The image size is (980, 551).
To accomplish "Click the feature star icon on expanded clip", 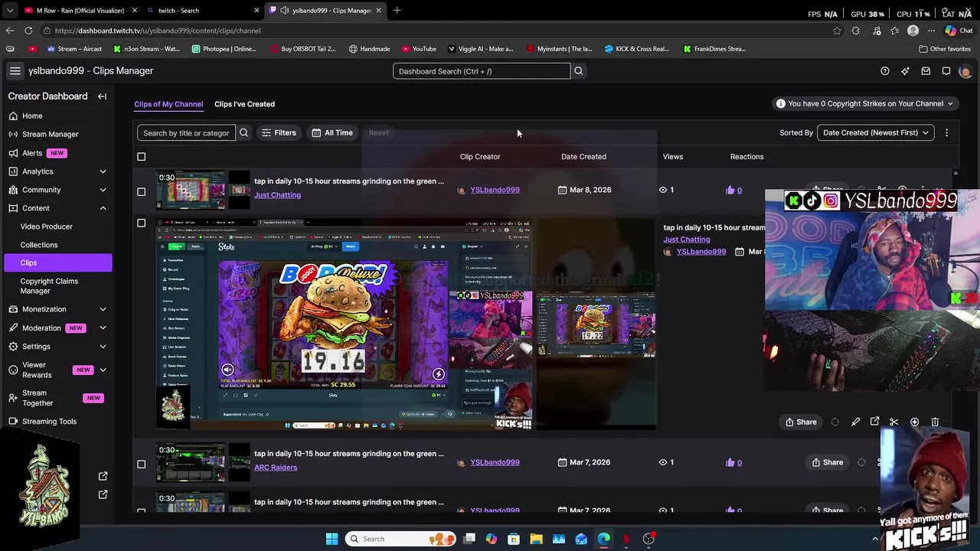I will tap(914, 422).
